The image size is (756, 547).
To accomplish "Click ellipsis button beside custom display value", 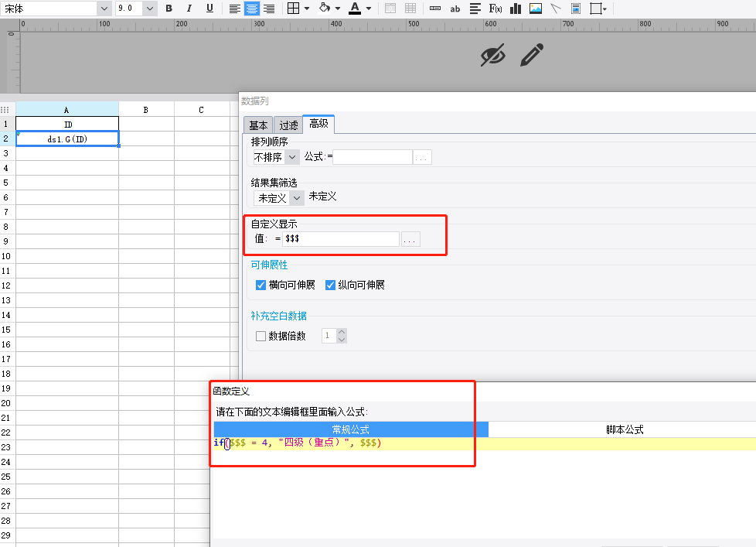I will coord(410,239).
